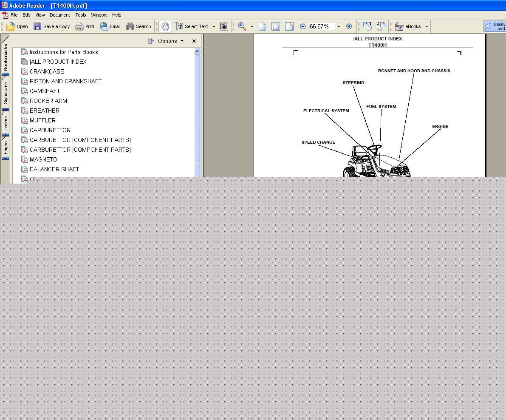Go to the BREATHER bookmark
Image resolution: width=506 pixels, height=420 pixels.
click(x=45, y=111)
